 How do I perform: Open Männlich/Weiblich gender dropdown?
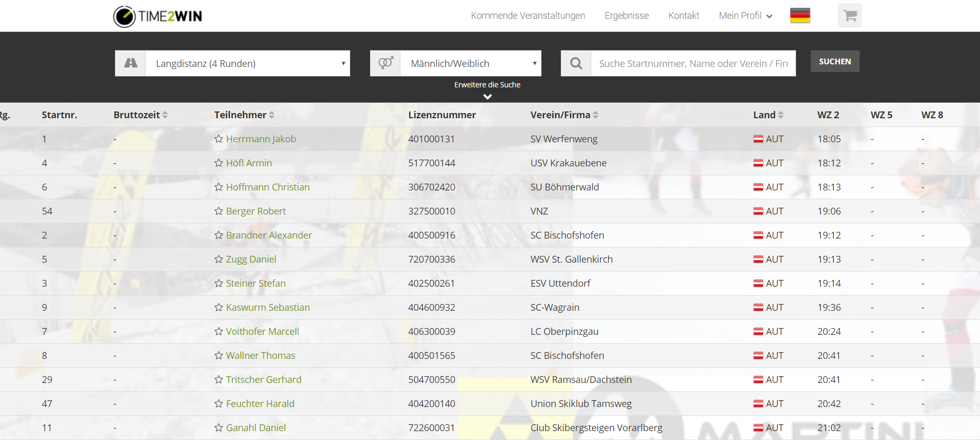[x=470, y=63]
